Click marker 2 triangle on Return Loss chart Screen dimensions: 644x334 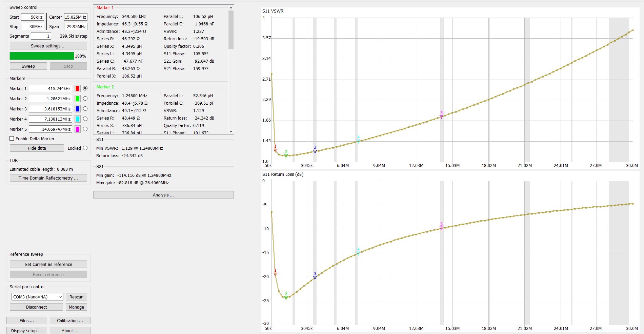[286, 298]
